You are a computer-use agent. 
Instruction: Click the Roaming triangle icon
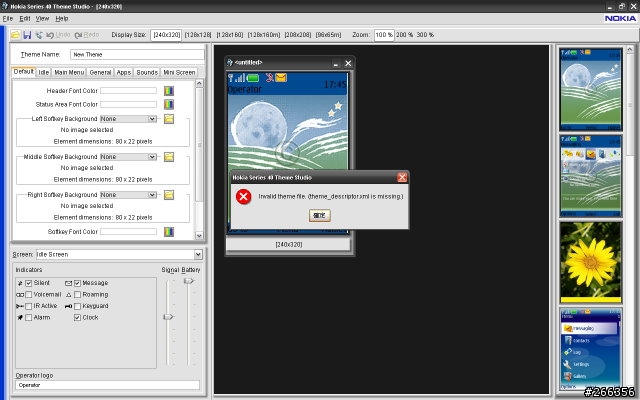click(69, 295)
